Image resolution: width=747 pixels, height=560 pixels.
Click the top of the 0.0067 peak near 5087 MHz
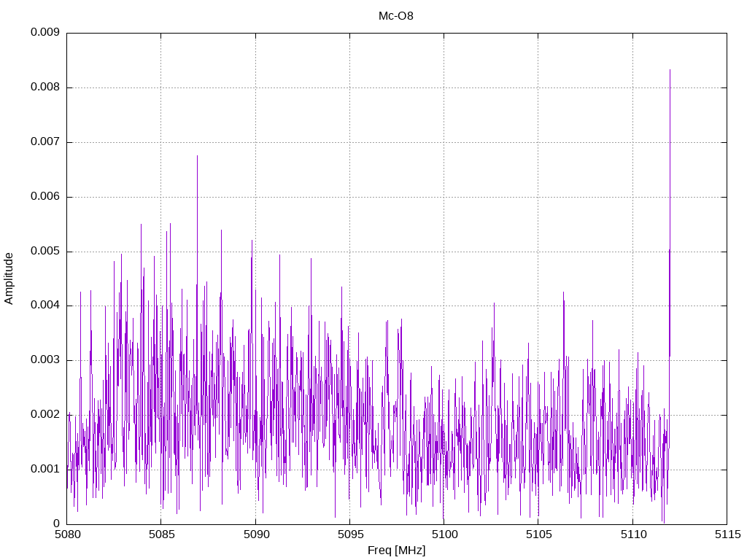197,156
